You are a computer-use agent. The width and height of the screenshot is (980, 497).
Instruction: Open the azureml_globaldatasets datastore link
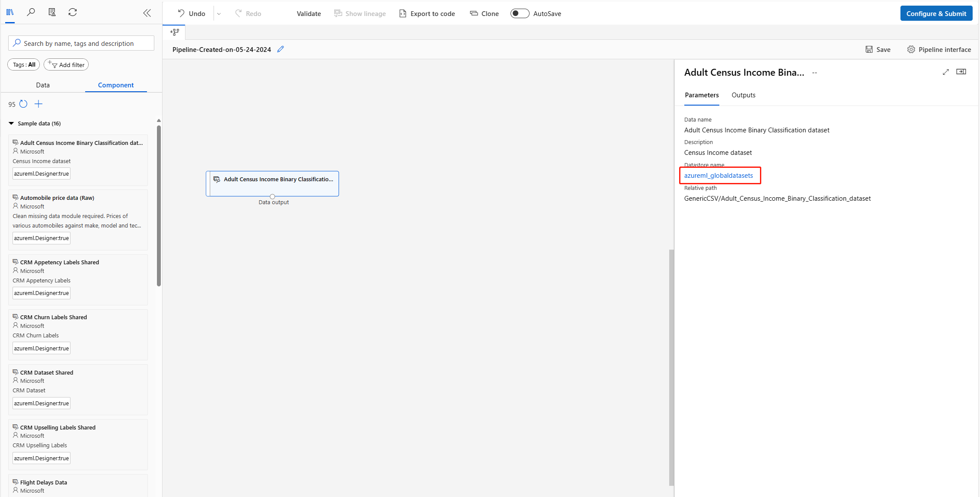pyautogui.click(x=718, y=176)
